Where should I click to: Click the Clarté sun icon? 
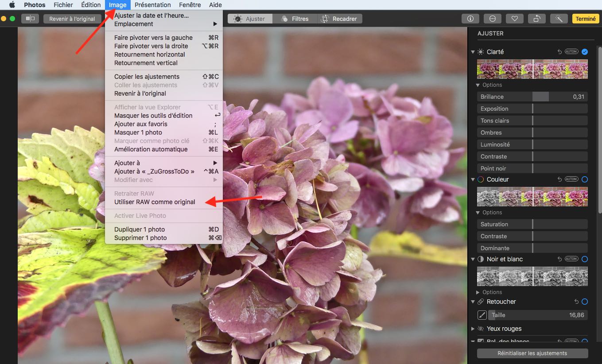[x=481, y=52]
